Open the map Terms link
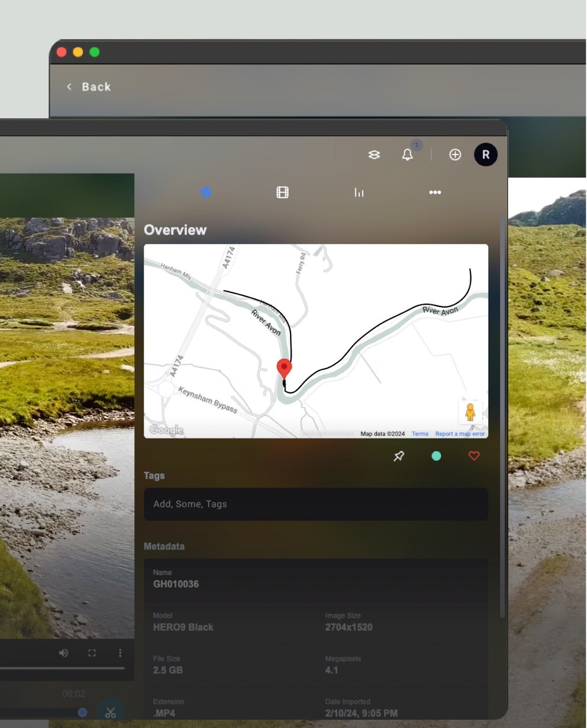The height and width of the screenshot is (728, 587). click(420, 434)
